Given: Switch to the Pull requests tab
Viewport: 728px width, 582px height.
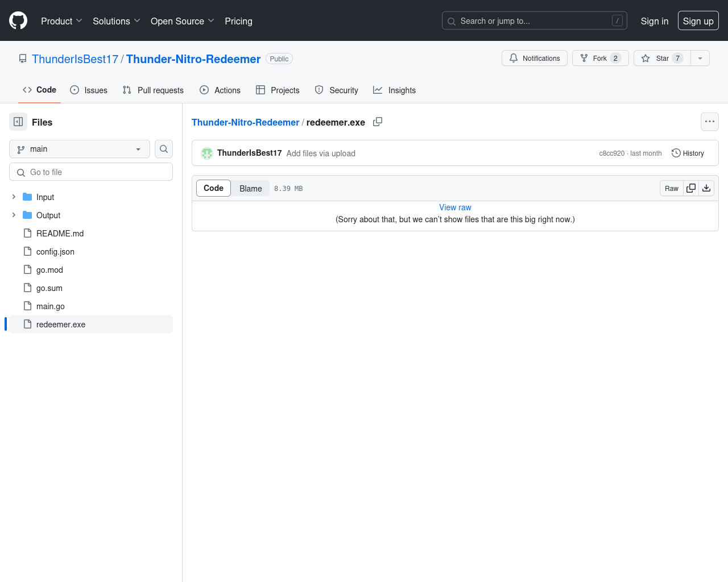Looking at the screenshot, I should (x=153, y=90).
